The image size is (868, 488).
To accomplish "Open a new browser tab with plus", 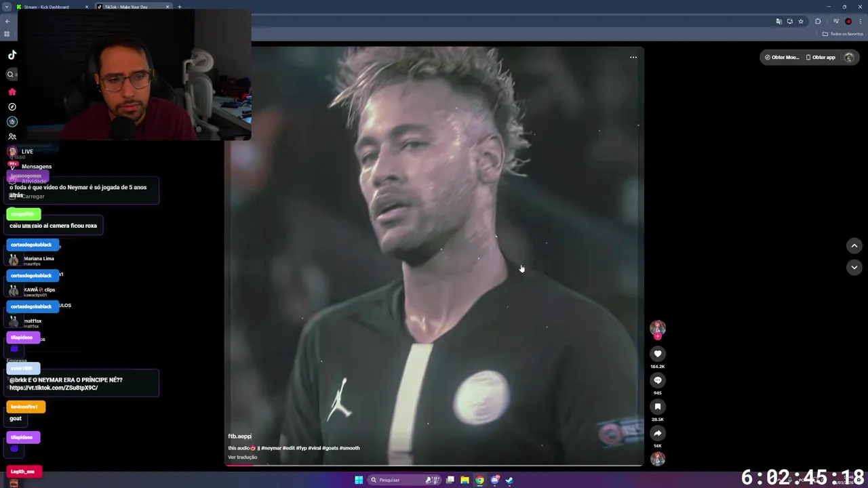I will (x=180, y=7).
